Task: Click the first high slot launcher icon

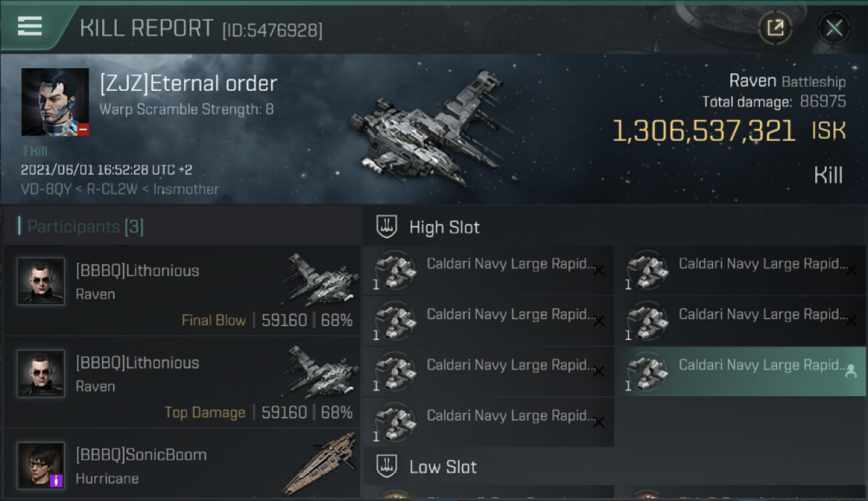Action: [395, 271]
